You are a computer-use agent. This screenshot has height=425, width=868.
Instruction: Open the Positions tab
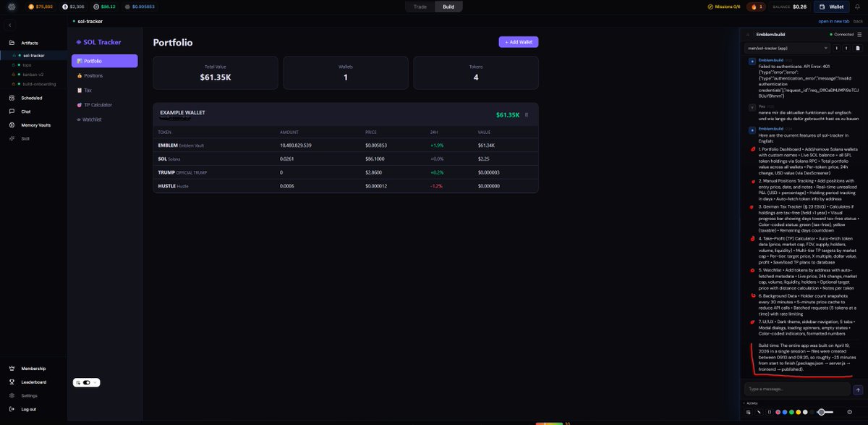(x=104, y=75)
